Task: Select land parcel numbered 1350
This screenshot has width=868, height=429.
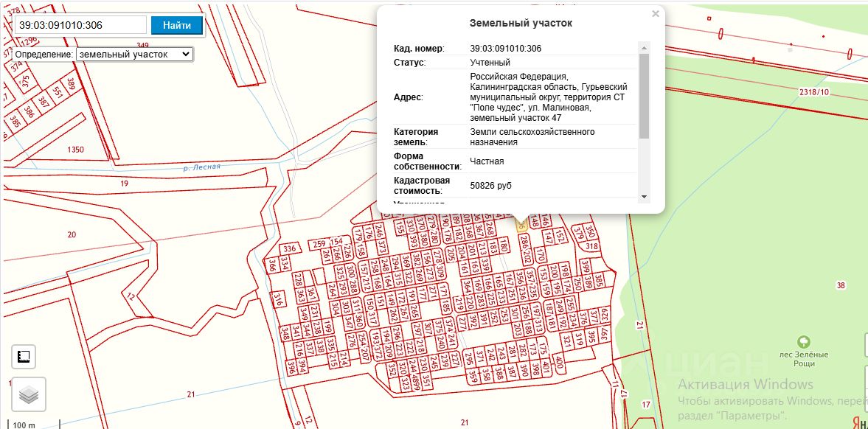Action: click(x=74, y=150)
